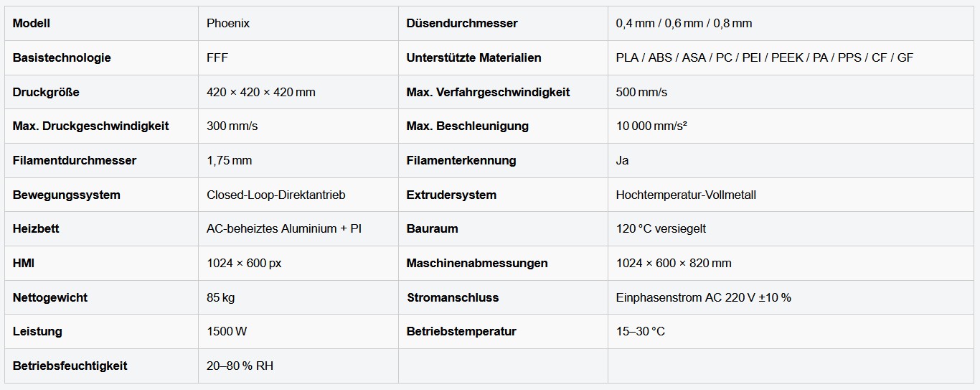Click the 'Druckgröße' row label
Viewport: 980px width, 390px height.
pyautogui.click(x=46, y=92)
